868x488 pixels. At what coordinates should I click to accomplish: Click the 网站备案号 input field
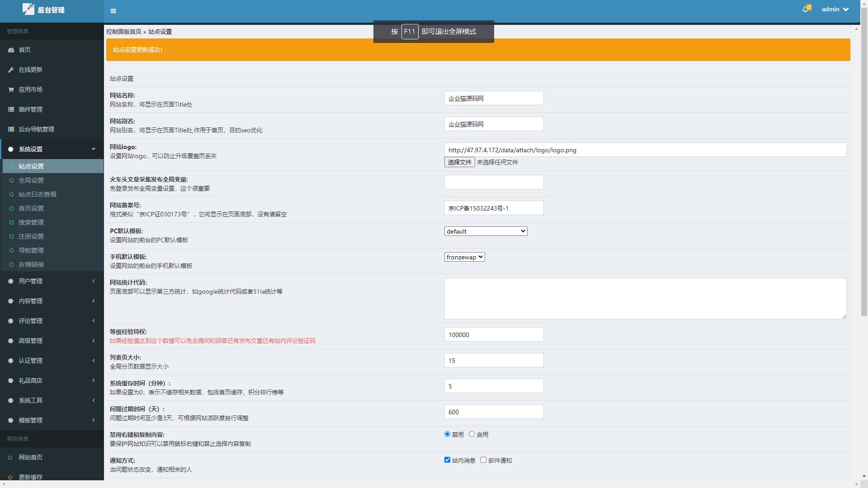[x=494, y=208]
